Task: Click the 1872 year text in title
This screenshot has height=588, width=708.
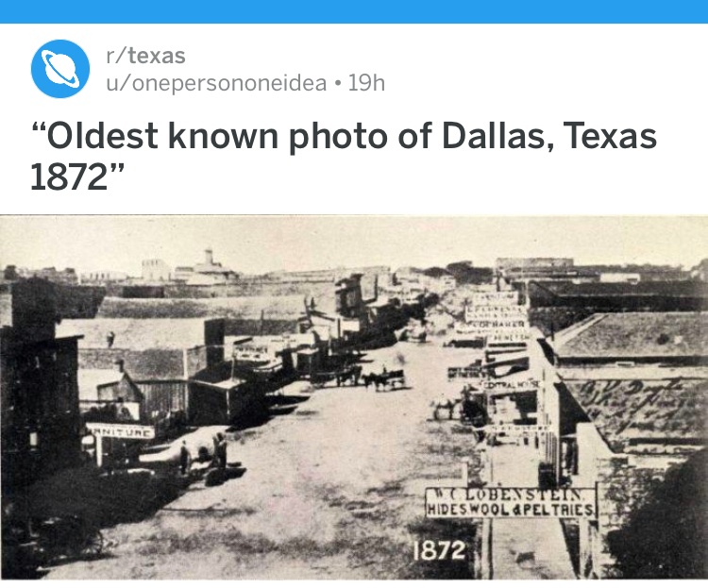Action: point(71,177)
